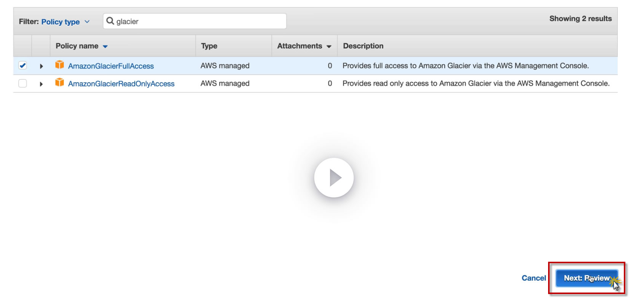The height and width of the screenshot is (299, 644).
Task: Open the AmazonGlacierFullAccess policy link
Action: tap(111, 66)
